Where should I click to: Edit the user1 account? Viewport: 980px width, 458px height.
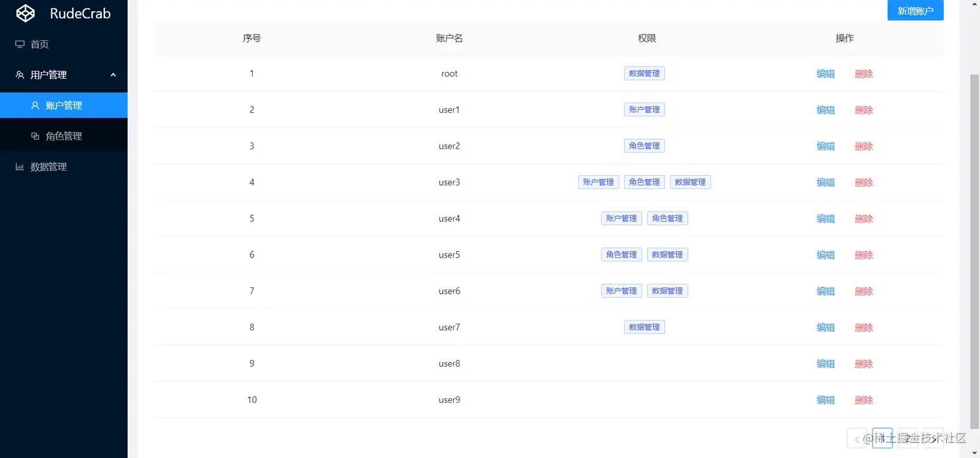[x=826, y=110]
